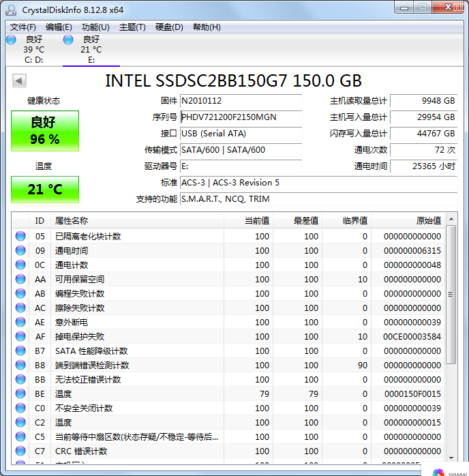This screenshot has width=469, height=476.
Task: Click the health icon of the E: disk
Action: click(x=68, y=40)
